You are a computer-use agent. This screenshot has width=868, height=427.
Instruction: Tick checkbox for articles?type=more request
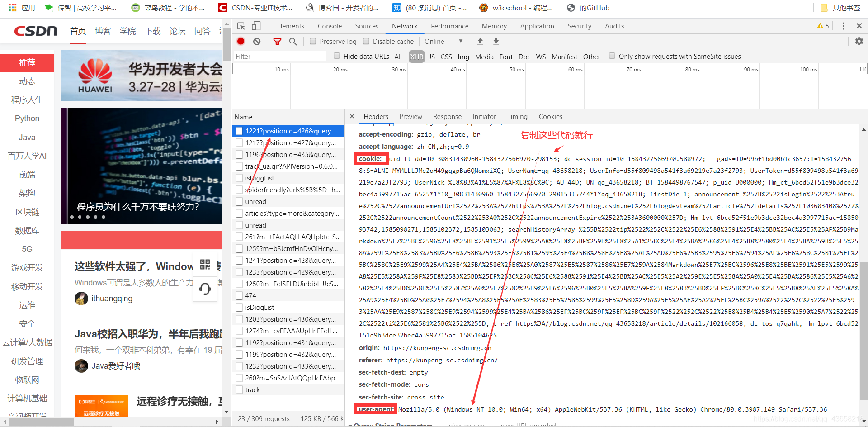coord(239,213)
